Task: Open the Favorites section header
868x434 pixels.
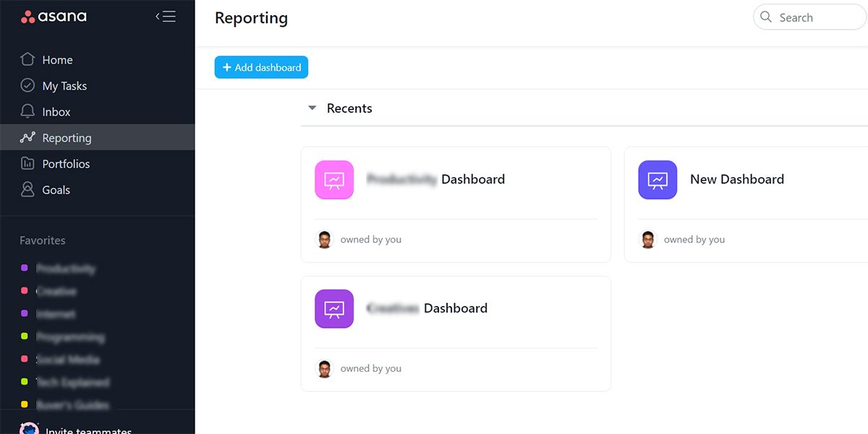Action: point(43,240)
